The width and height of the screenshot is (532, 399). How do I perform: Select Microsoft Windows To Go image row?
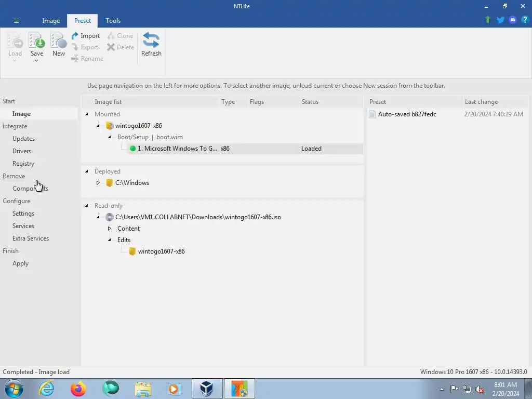coord(245,149)
